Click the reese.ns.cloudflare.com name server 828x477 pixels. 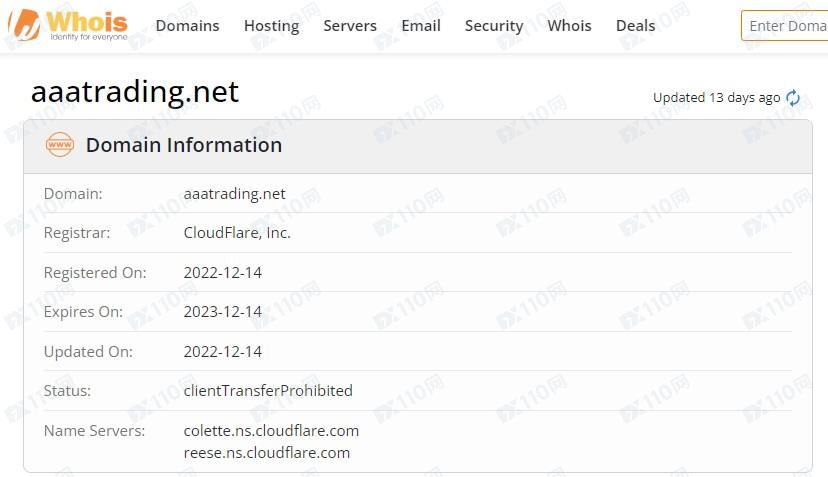click(x=267, y=453)
